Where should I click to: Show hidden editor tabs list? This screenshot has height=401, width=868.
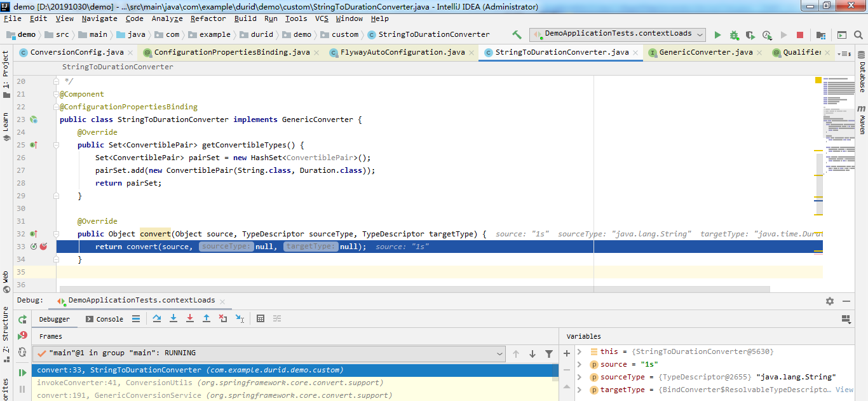pyautogui.click(x=844, y=53)
